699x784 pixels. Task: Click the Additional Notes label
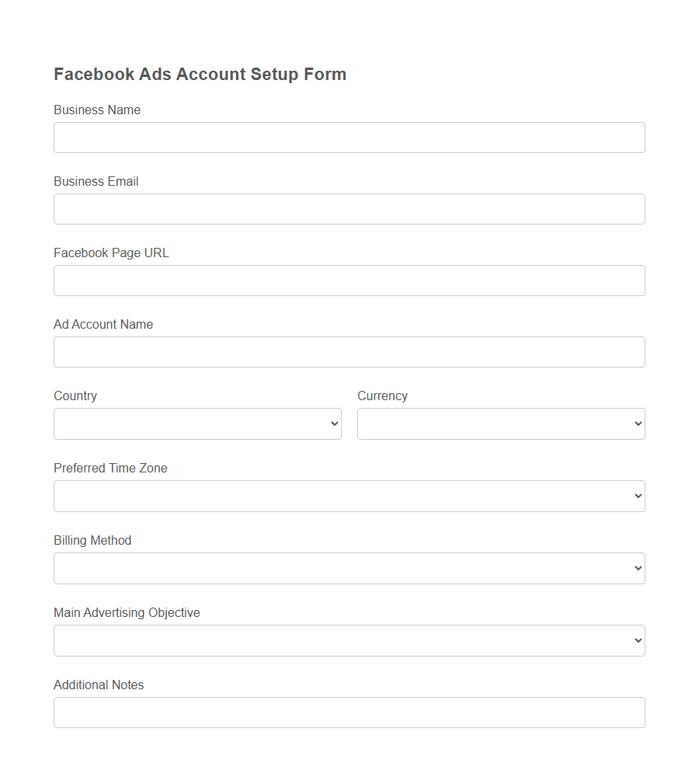click(98, 685)
